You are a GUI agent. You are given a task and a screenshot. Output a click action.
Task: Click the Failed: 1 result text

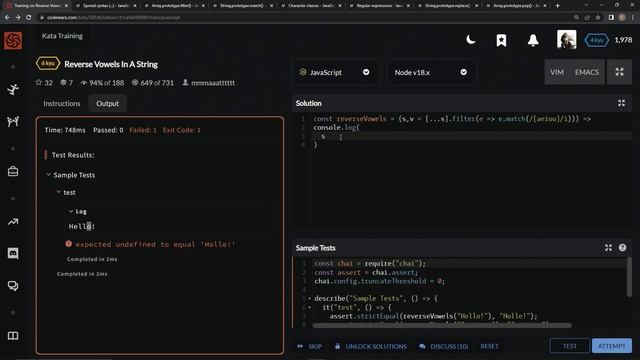point(143,130)
